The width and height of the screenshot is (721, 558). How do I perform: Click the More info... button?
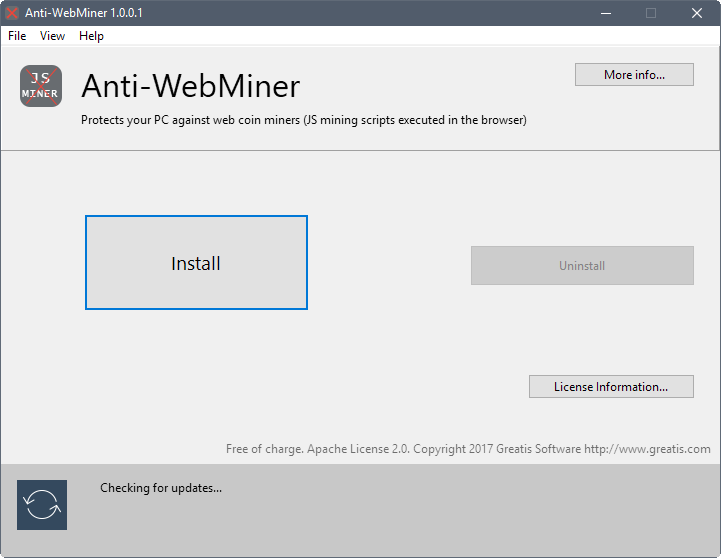[634, 74]
